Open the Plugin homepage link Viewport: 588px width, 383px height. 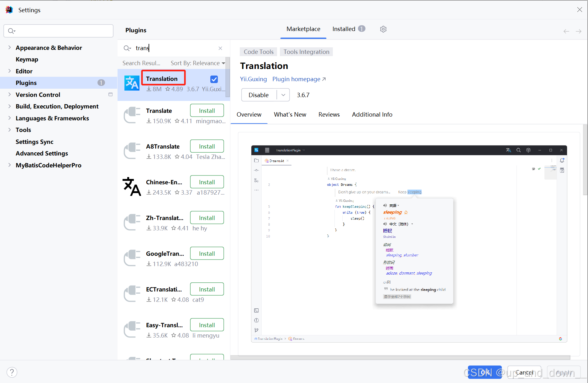299,79
